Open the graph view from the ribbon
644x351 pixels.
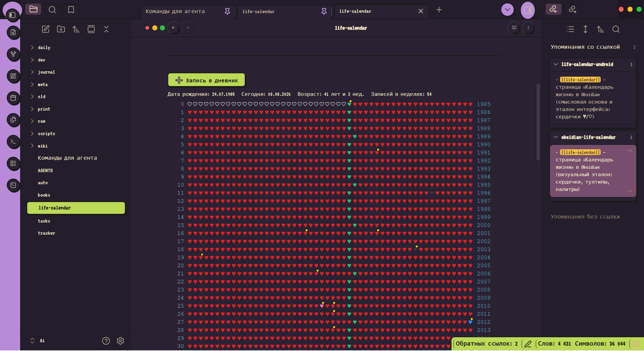[13, 54]
